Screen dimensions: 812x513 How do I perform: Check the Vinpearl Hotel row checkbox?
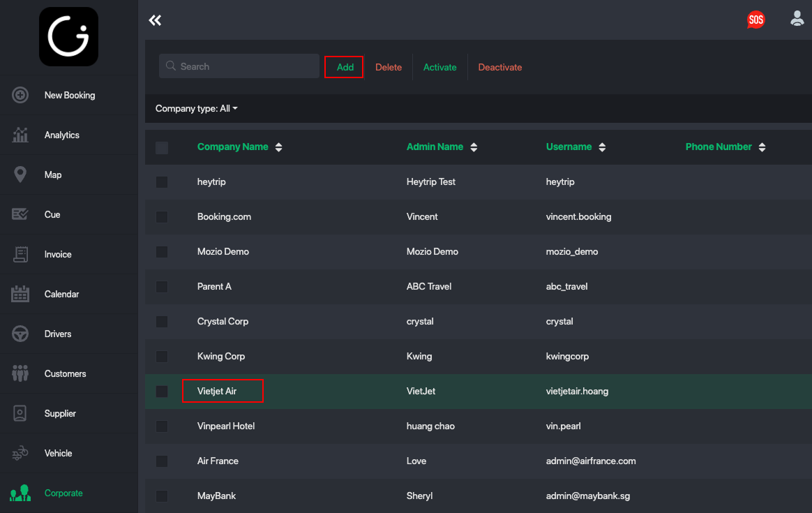click(162, 426)
